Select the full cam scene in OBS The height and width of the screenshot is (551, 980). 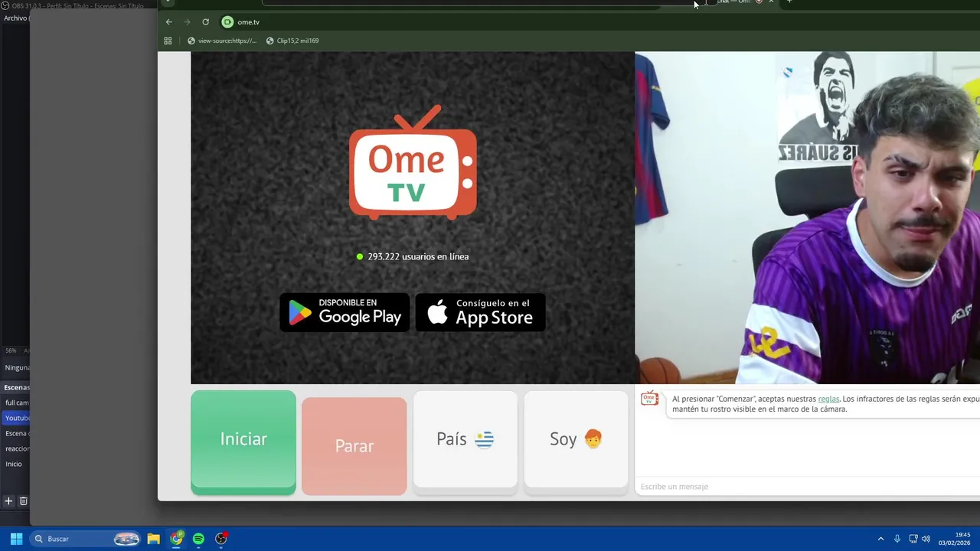click(x=16, y=403)
